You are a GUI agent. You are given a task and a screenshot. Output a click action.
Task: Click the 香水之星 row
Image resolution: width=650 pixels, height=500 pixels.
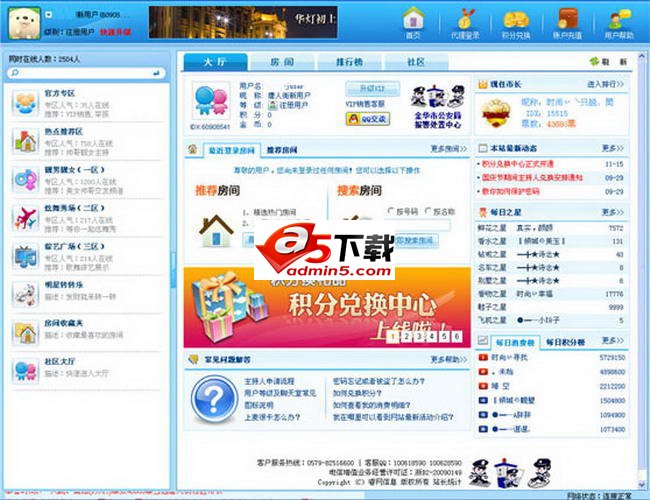pos(551,241)
